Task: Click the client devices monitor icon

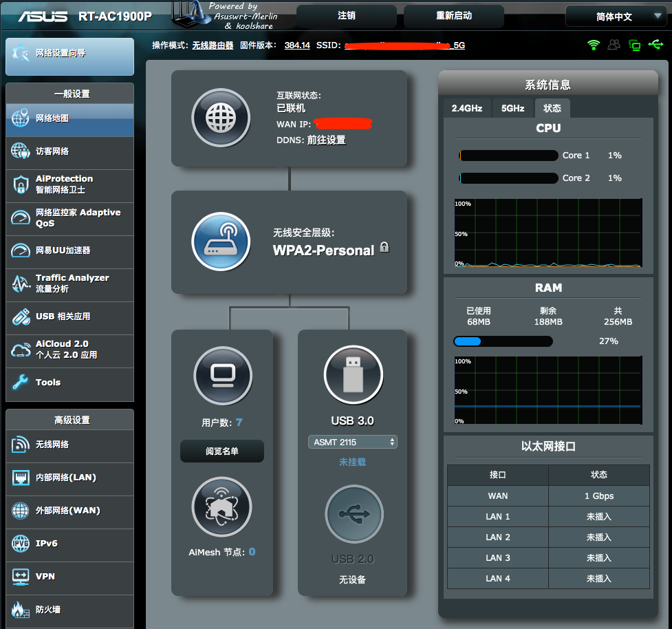Action: pos(223,375)
